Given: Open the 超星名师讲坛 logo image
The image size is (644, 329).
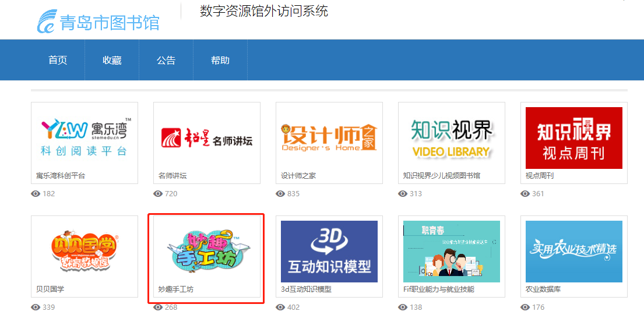Looking at the screenshot, I should (x=206, y=137).
